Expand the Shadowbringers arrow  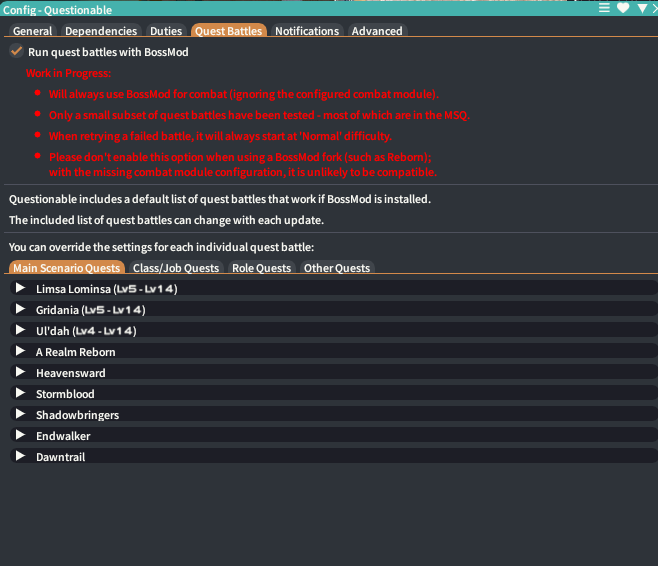tap(20, 414)
